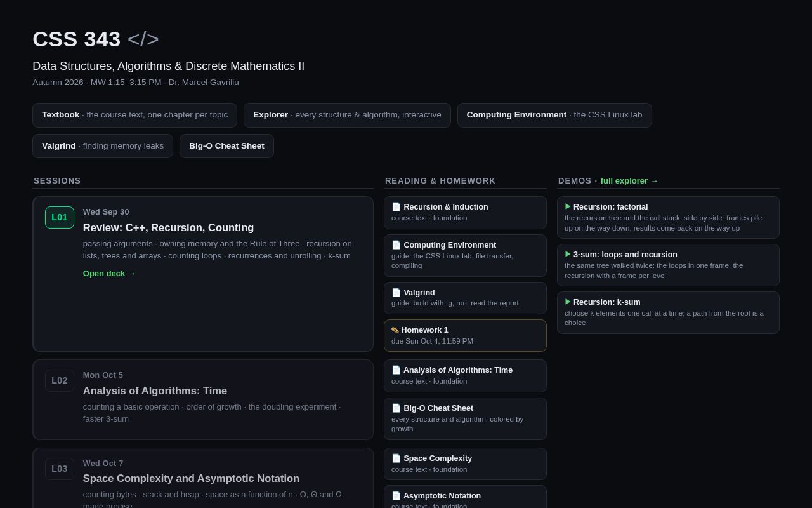Screen dimensions: 812x508
Task: Open the Explorer resource button
Action: click(347, 115)
